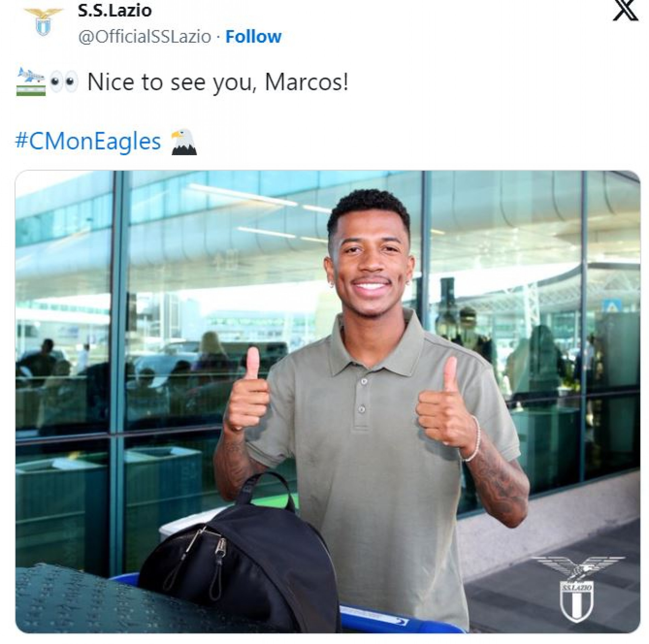Image resolution: width=649 pixels, height=644 pixels.
Task: Open the #CMonEagles hashtag
Action: (x=88, y=142)
